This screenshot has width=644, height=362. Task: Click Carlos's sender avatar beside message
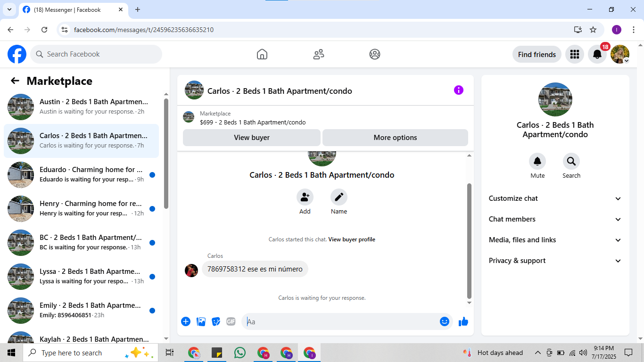(x=191, y=271)
